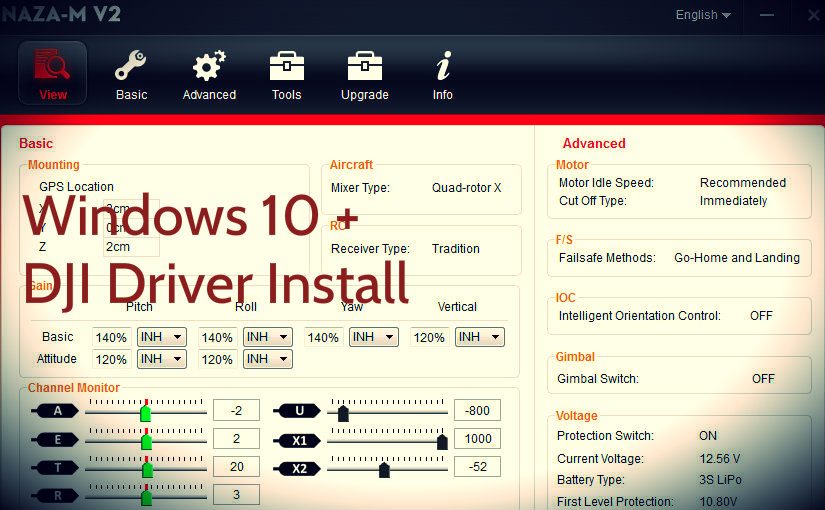Click channel U label badge

coord(298,411)
